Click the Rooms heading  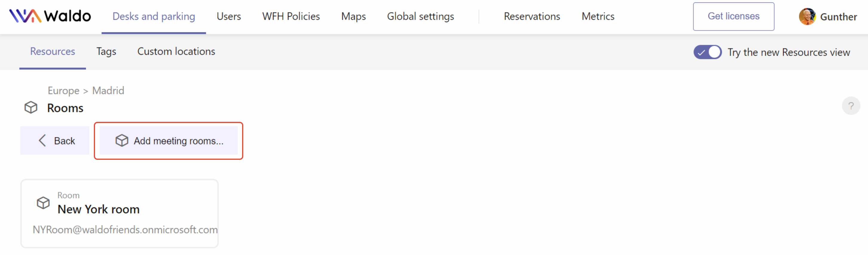coord(65,108)
